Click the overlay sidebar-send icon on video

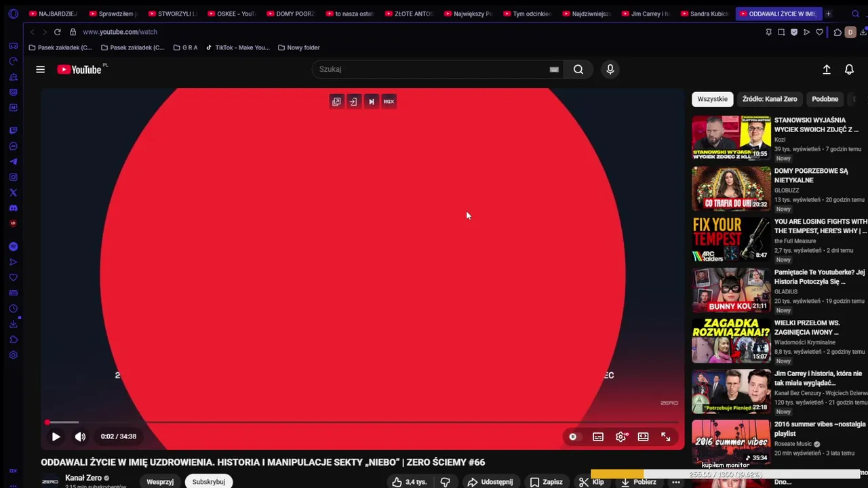click(x=353, y=102)
